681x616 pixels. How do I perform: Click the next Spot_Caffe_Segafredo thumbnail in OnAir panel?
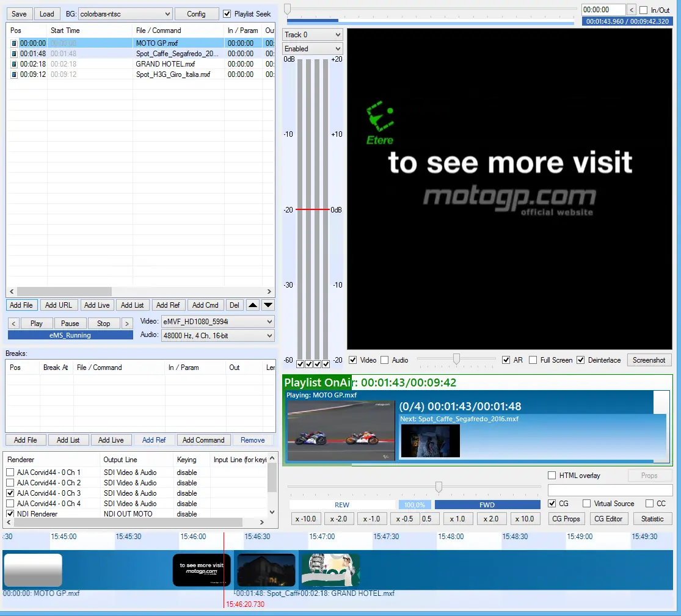[x=430, y=441]
